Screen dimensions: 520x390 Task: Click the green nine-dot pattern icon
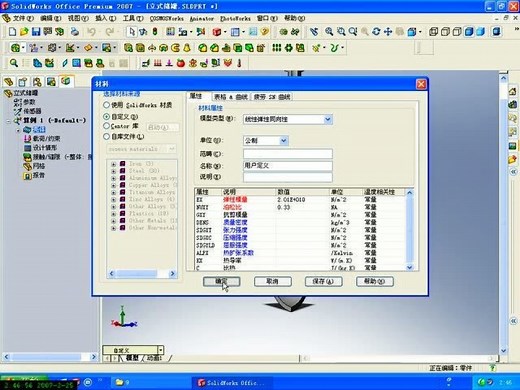[276, 48]
